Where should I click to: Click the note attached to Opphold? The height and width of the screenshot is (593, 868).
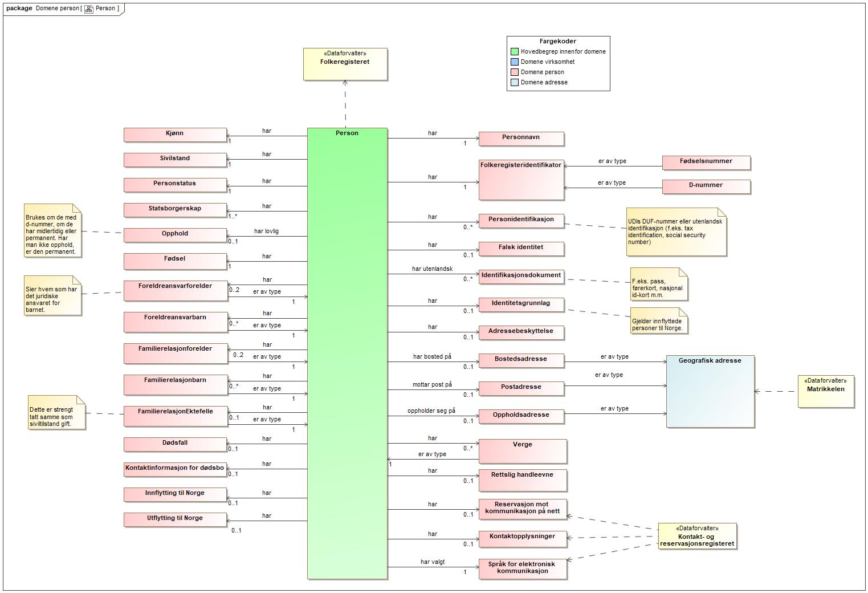pos(52,231)
